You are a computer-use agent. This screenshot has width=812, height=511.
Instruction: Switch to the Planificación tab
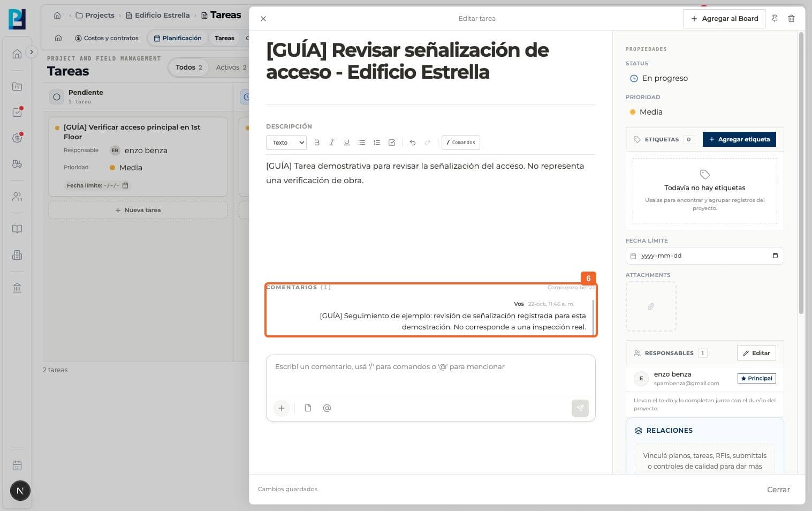pos(178,38)
